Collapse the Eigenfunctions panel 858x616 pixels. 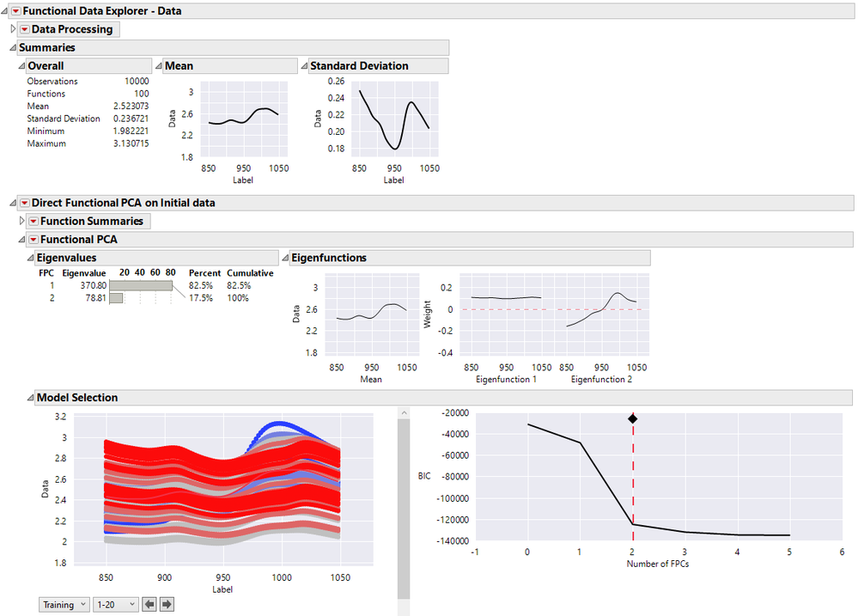tap(285, 258)
